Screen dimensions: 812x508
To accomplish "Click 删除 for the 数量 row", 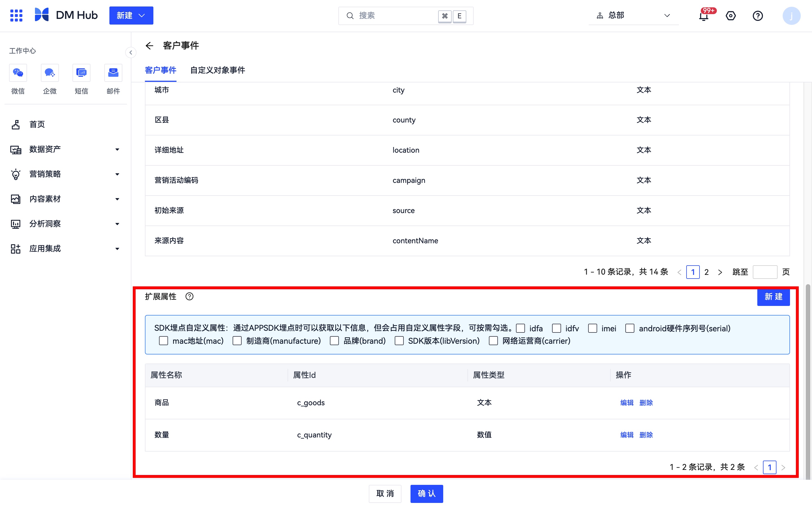I will tap(646, 435).
